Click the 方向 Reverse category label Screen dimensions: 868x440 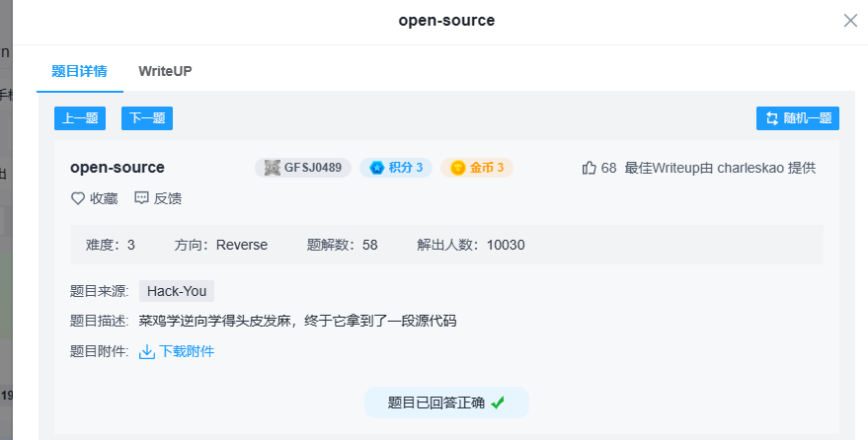220,245
